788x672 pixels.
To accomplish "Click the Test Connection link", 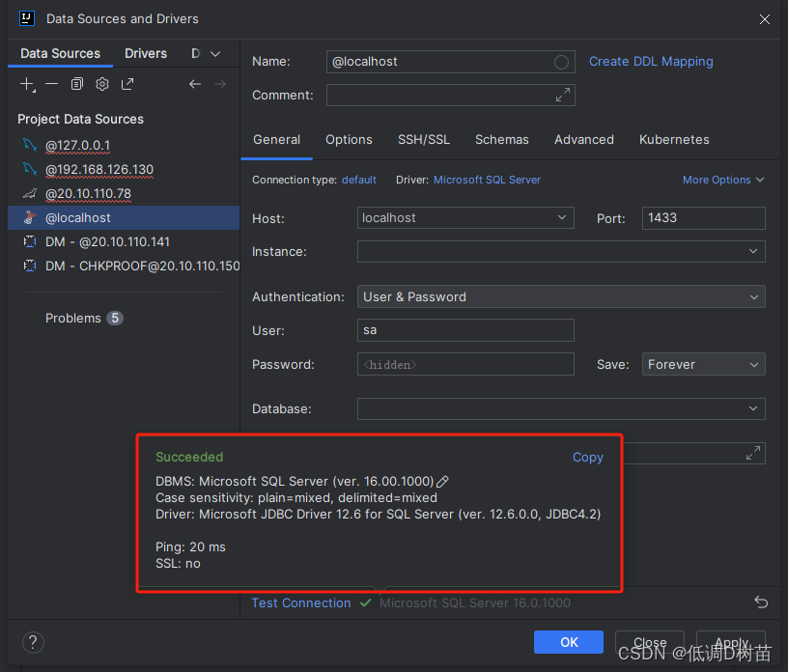I will coord(301,602).
